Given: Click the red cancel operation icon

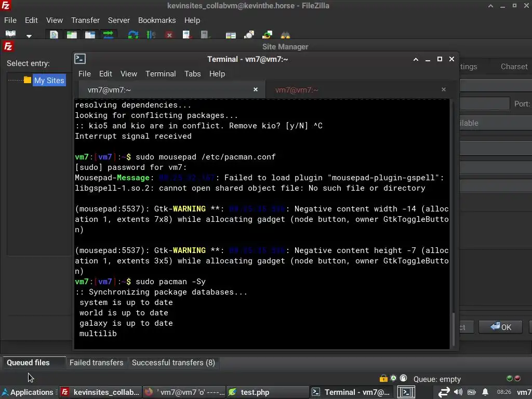Looking at the screenshot, I should [169, 35].
